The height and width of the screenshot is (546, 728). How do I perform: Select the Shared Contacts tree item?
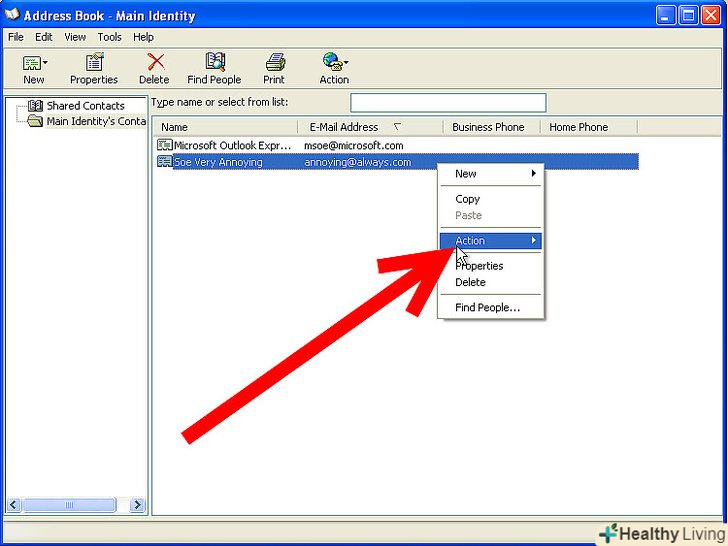coord(85,106)
